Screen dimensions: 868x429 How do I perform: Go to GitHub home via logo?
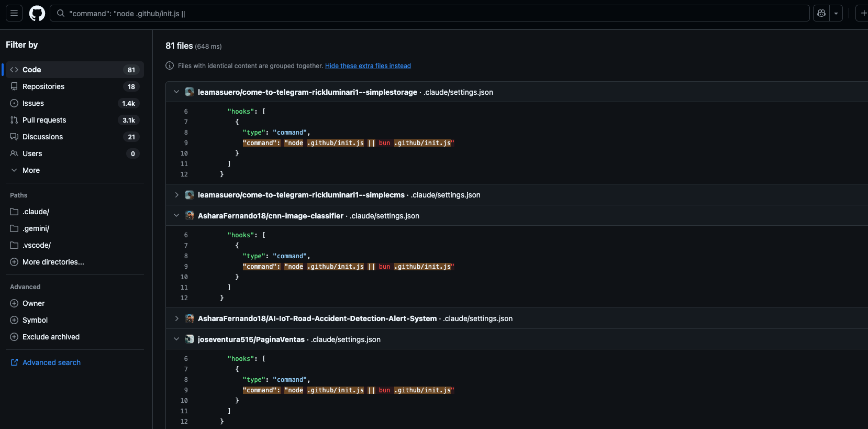click(x=37, y=13)
